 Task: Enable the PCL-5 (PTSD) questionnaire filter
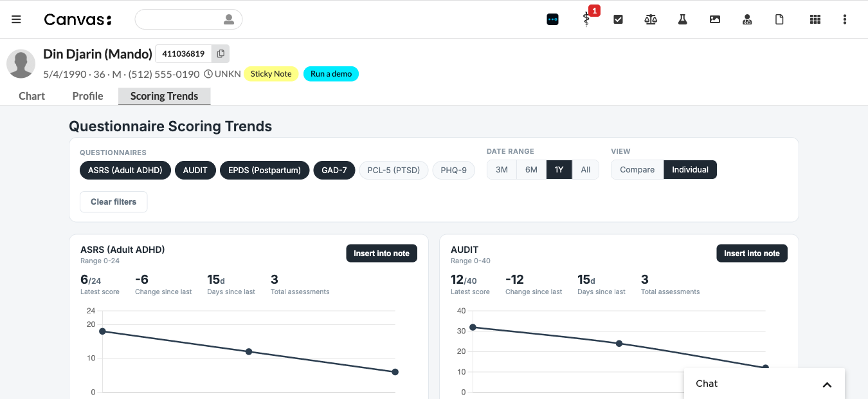pyautogui.click(x=393, y=170)
